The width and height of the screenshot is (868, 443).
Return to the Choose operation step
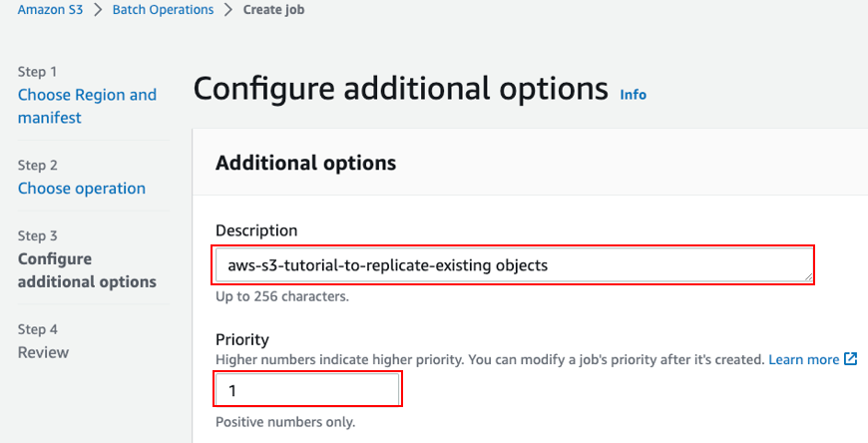tap(82, 189)
